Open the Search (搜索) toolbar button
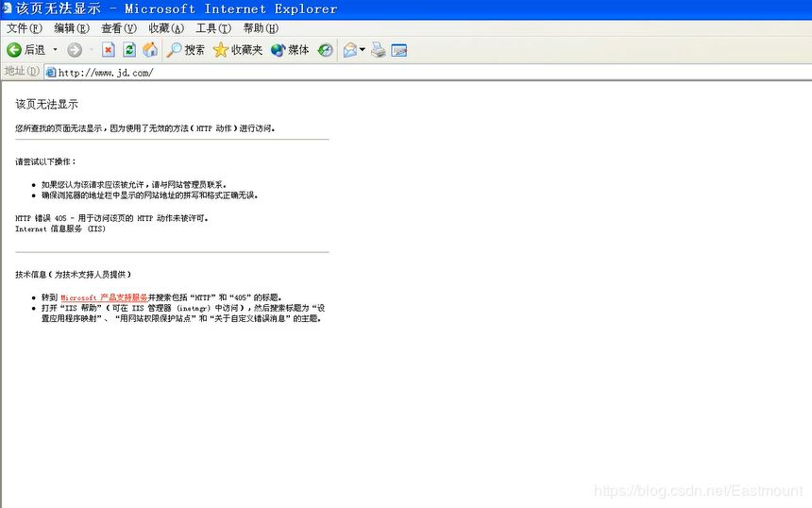 pyautogui.click(x=185, y=50)
